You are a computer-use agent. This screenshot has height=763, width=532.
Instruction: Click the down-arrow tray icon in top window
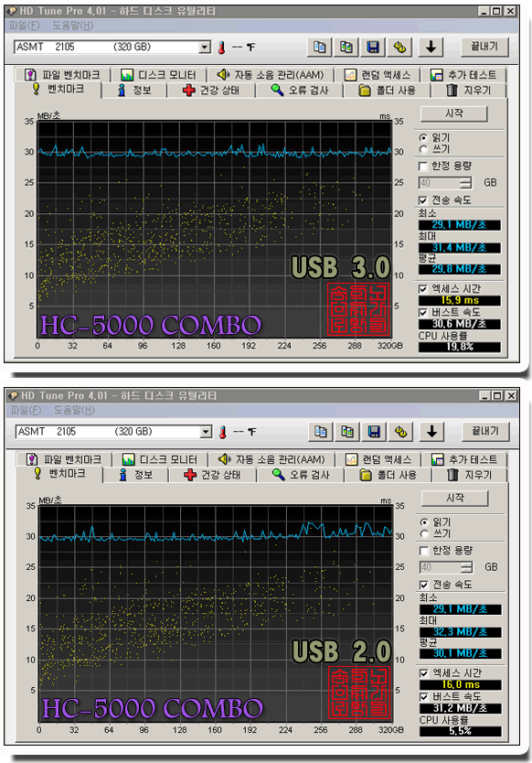[x=431, y=48]
